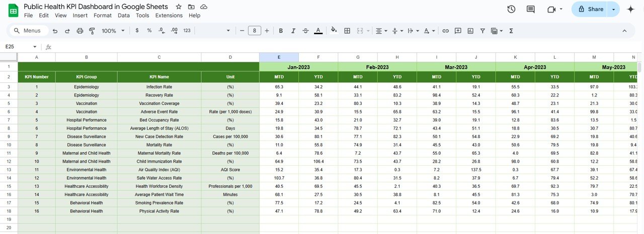
Task: Click the Menus search box
Action: [x=28, y=31]
